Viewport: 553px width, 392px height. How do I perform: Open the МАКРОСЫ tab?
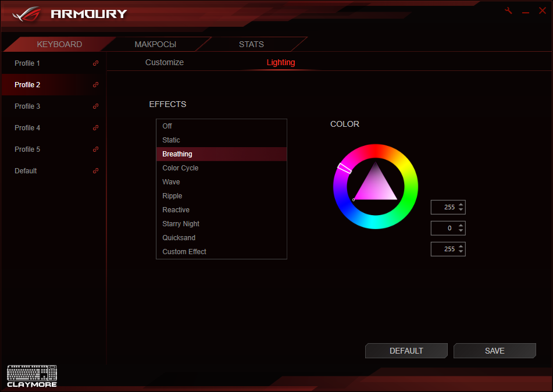(x=155, y=44)
